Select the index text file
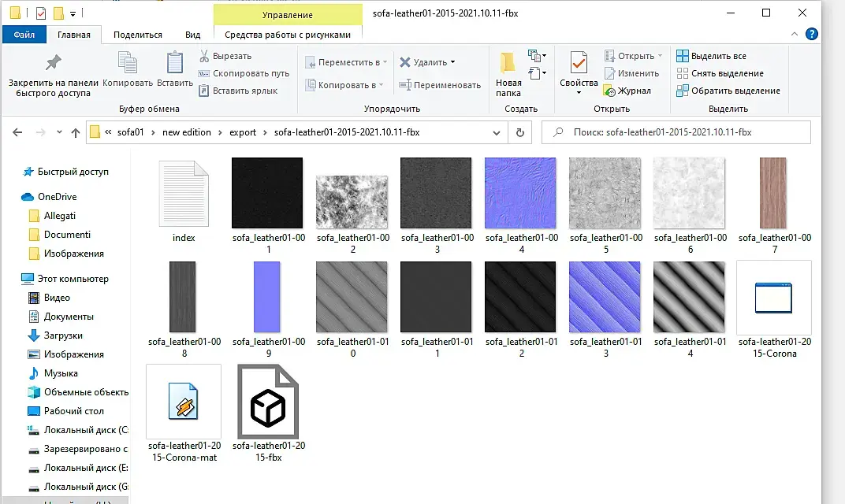 coord(184,202)
